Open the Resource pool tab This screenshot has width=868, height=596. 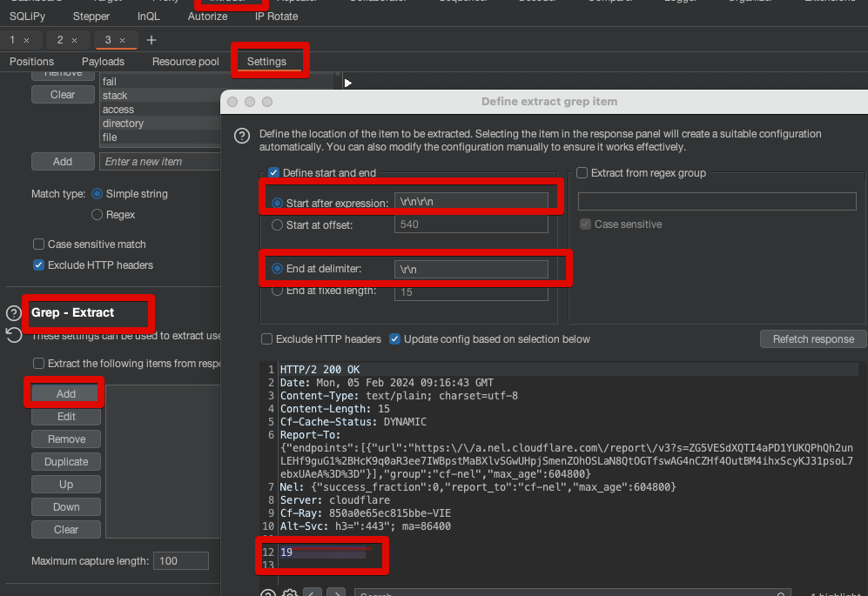pos(185,62)
